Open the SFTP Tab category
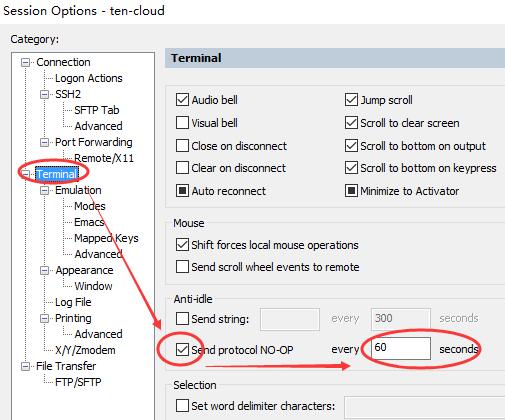 pyautogui.click(x=97, y=110)
